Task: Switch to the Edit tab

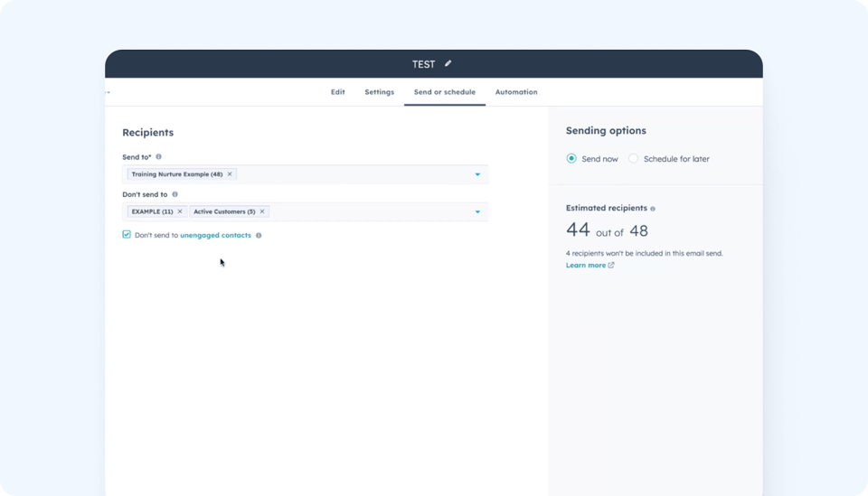Action: (337, 92)
